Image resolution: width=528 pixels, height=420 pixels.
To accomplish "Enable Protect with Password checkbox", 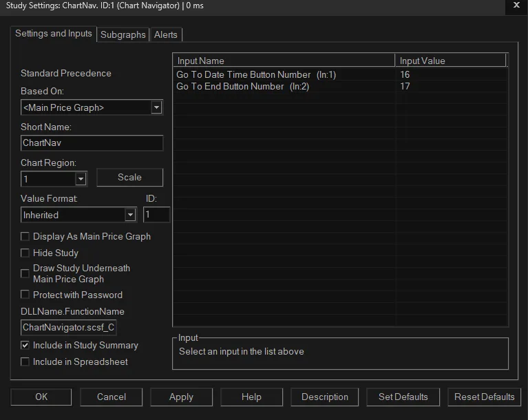I will [x=25, y=295].
